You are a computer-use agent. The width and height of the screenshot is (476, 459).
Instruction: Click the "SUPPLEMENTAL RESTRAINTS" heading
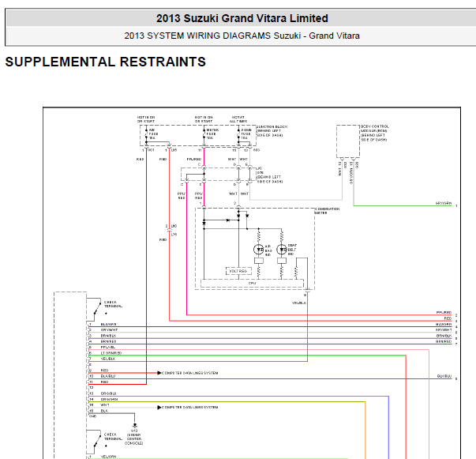click(105, 62)
